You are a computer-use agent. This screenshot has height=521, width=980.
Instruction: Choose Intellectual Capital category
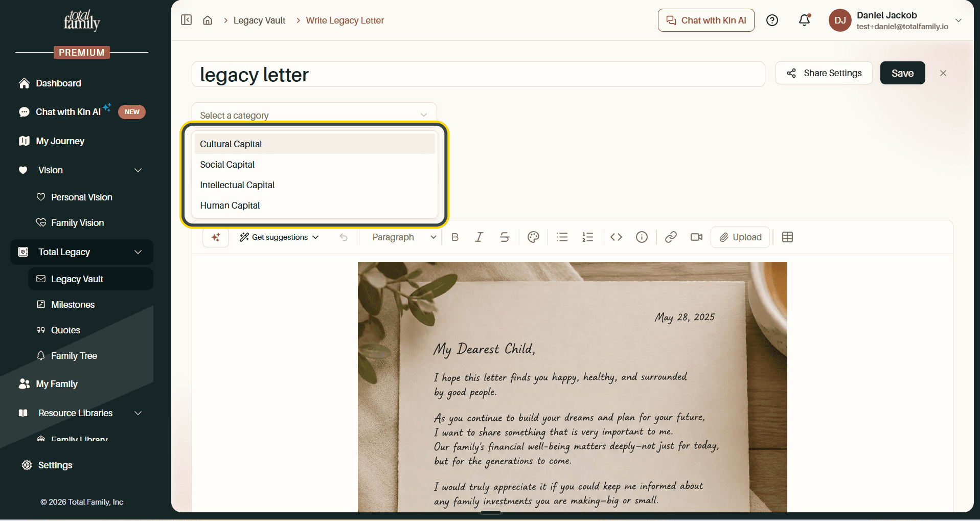pyautogui.click(x=315, y=185)
